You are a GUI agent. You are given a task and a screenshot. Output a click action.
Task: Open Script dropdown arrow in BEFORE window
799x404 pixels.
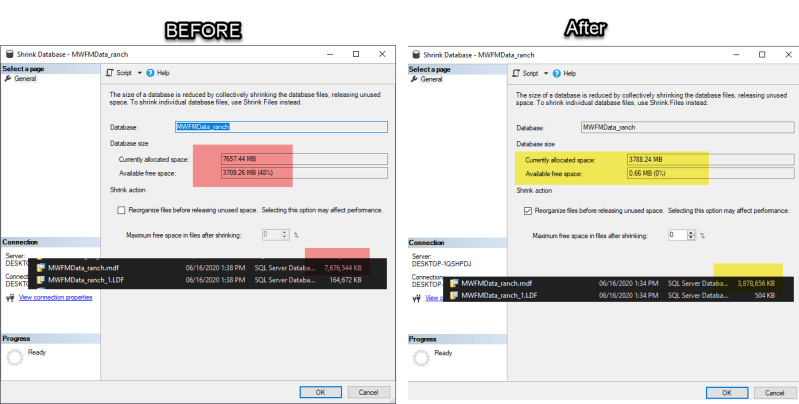(x=140, y=73)
